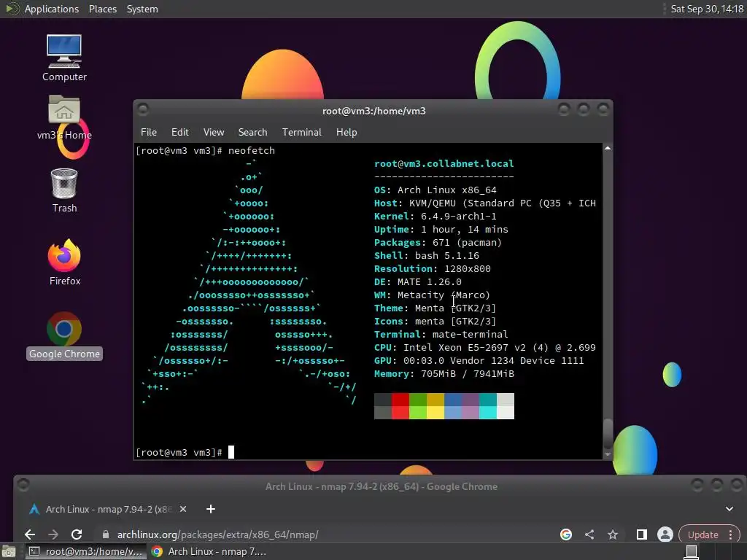Click the clock showing Sat Sep 30, 14:18
This screenshot has width=747, height=560.
point(707,9)
